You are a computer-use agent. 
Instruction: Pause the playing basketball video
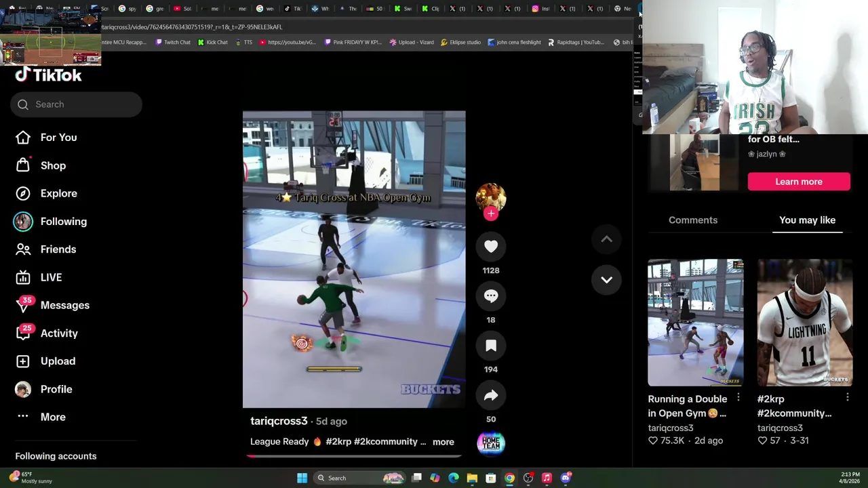coord(354,260)
